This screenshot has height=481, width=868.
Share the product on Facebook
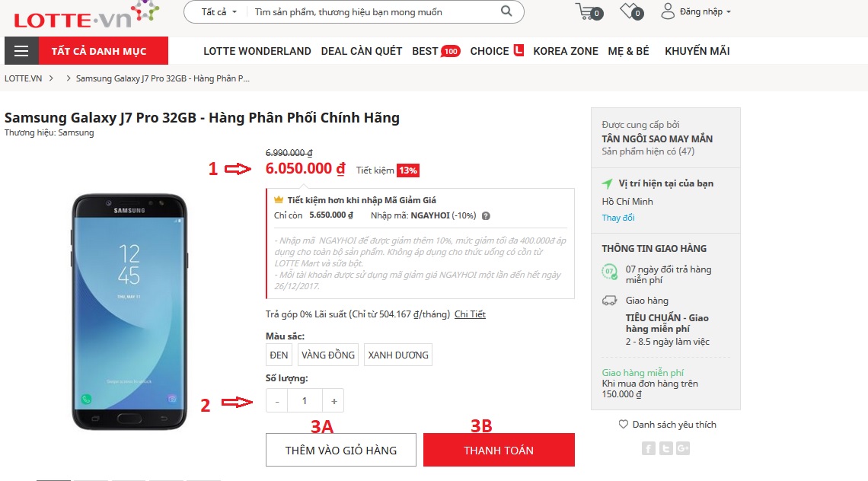pyautogui.click(x=648, y=448)
